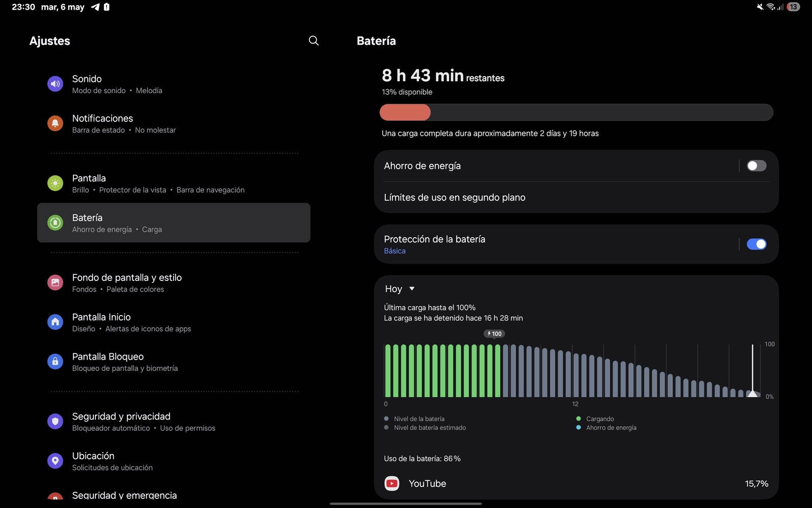Disable the Protección de la batería switch
This screenshot has width=812, height=508.
click(756, 244)
